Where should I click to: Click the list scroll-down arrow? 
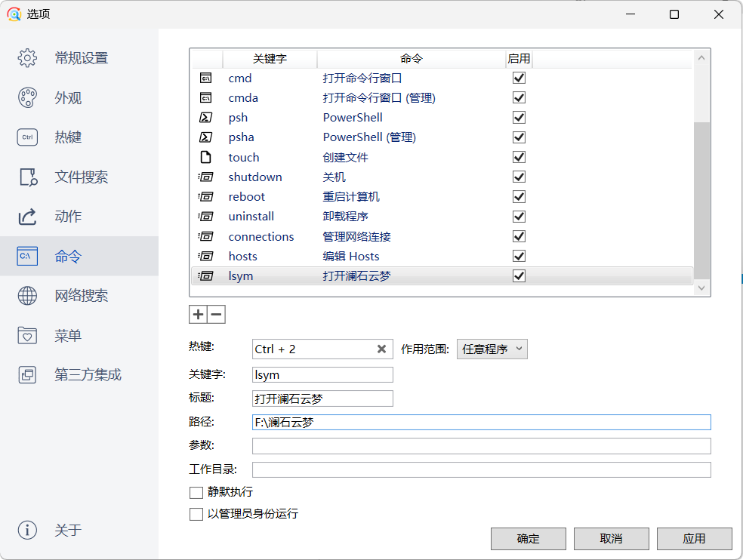701,288
